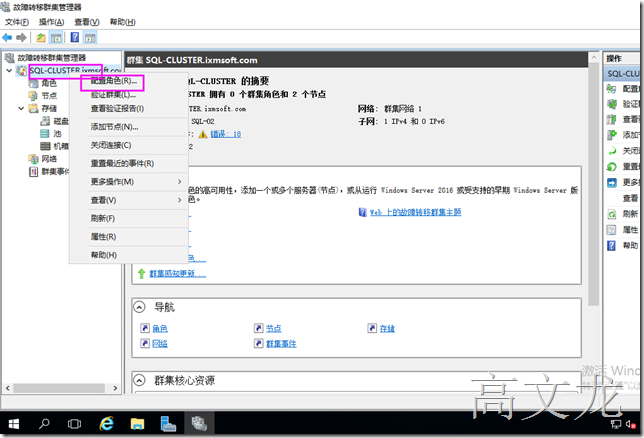The height and width of the screenshot is (438, 644).
Task: Open File Explorer from the taskbar
Action: 137,424
